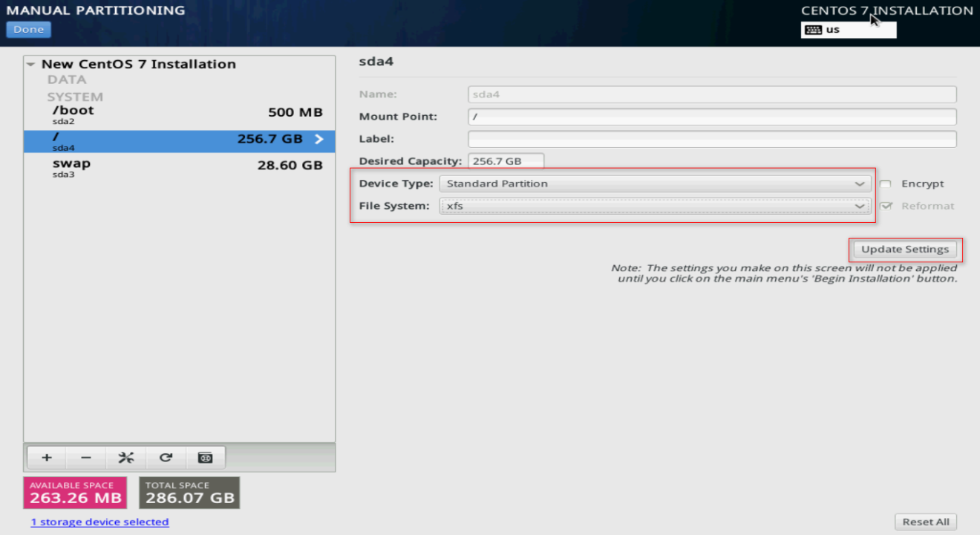Screen dimensions: 980x535
Task: Remove selected mount point with minus icon
Action: [x=86, y=458]
